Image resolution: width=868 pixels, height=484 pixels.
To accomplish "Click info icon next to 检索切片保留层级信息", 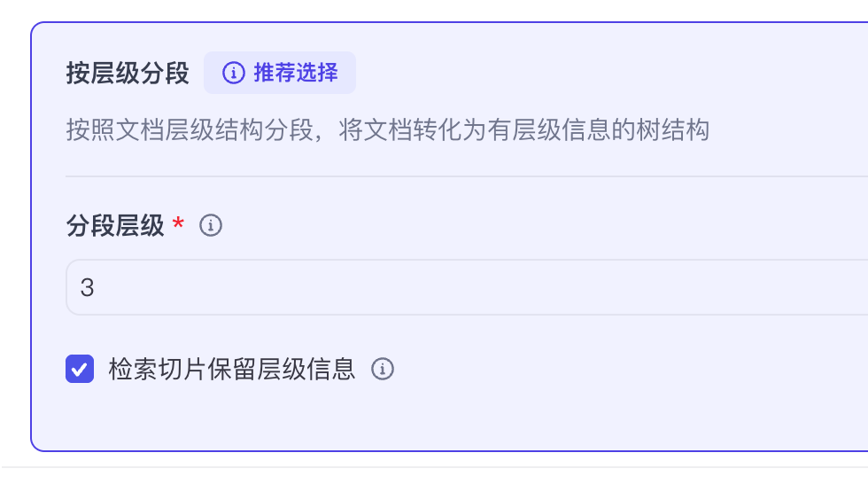I will click(x=382, y=369).
